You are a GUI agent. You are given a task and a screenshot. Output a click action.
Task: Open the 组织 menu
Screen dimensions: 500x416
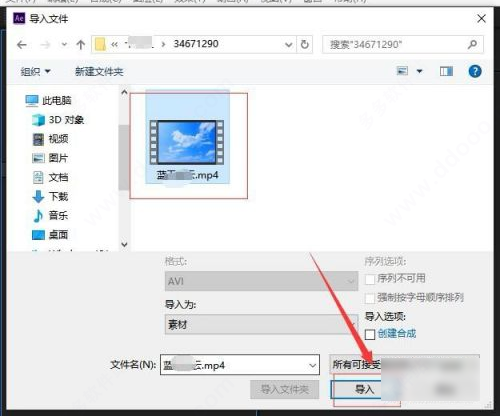tap(35, 71)
